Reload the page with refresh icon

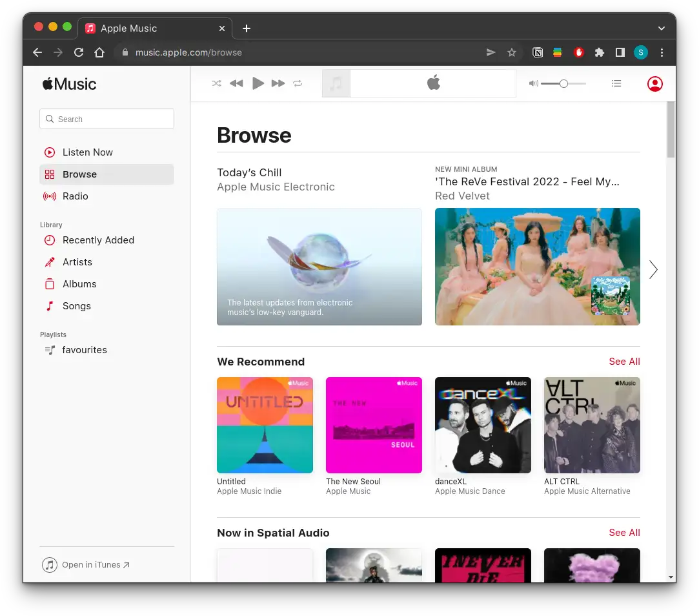coord(79,52)
